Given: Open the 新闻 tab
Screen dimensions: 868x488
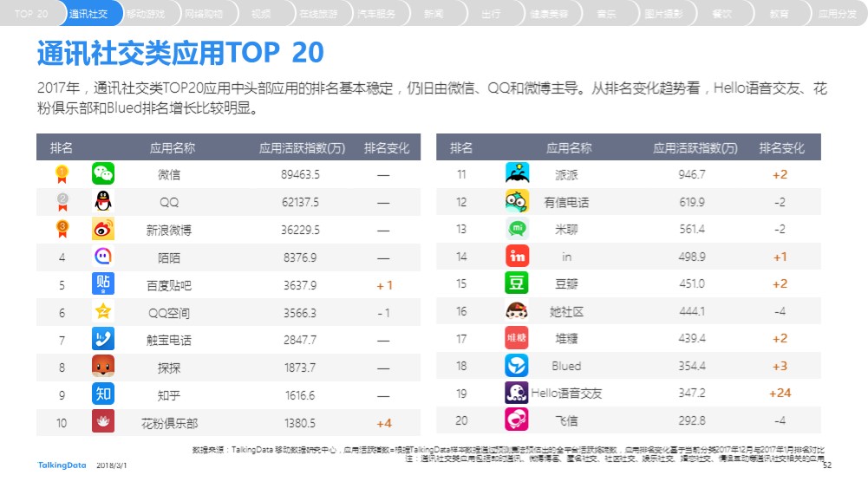Looking at the screenshot, I should coord(434,14).
